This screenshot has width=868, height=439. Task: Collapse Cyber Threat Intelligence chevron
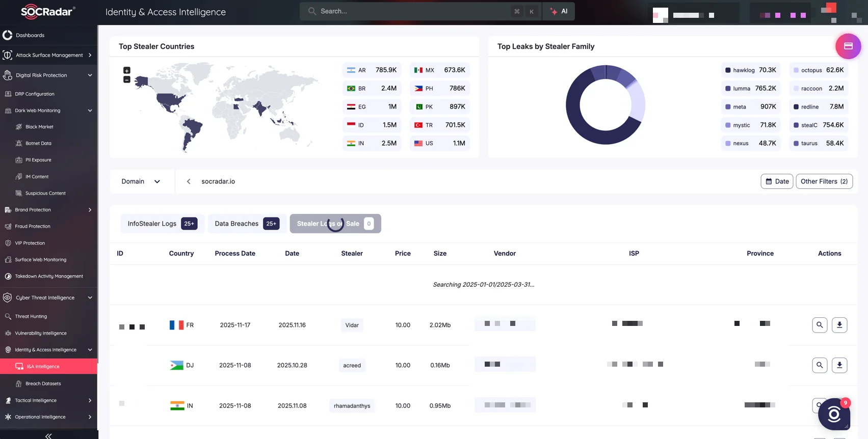[90, 297]
